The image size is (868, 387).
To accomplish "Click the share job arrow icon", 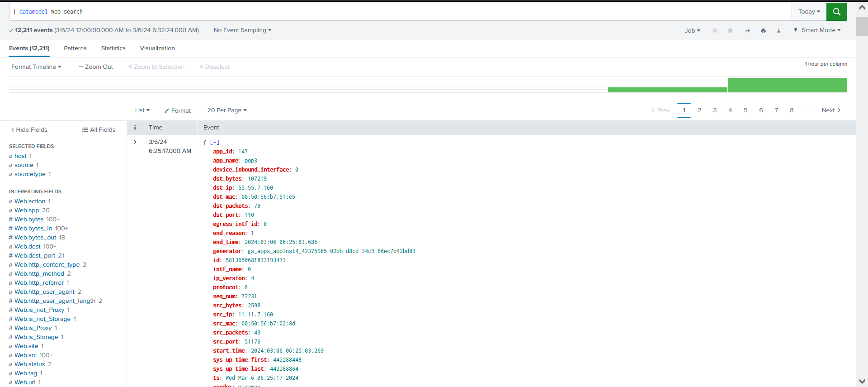I will coord(747,31).
